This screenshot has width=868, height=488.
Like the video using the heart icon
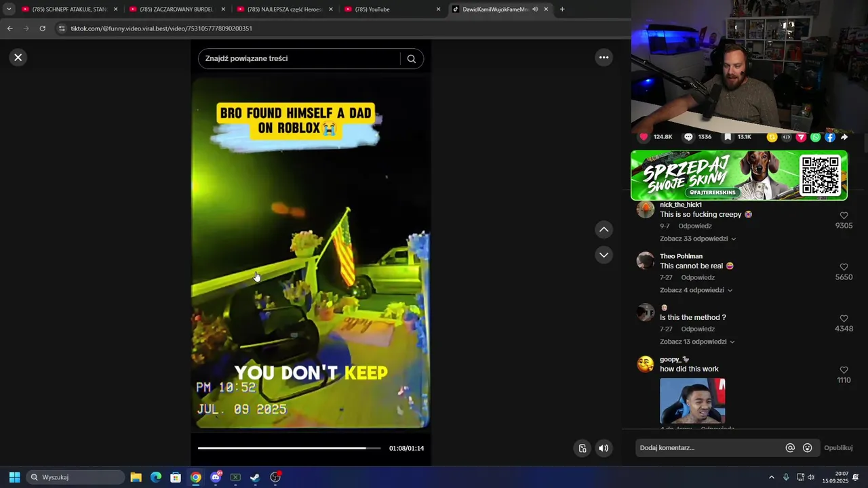click(644, 137)
